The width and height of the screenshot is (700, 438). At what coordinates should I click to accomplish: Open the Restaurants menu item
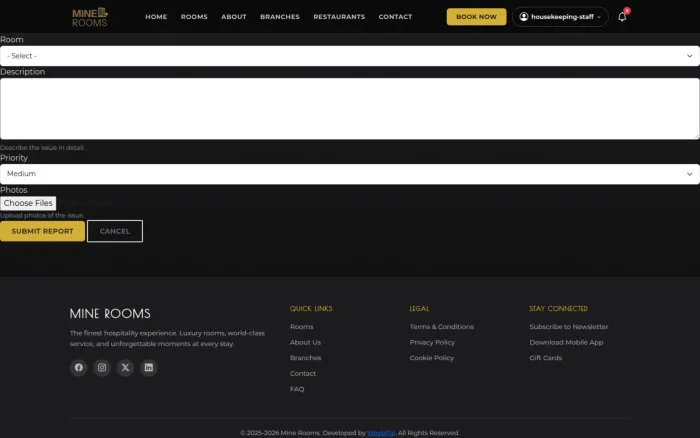point(339,17)
